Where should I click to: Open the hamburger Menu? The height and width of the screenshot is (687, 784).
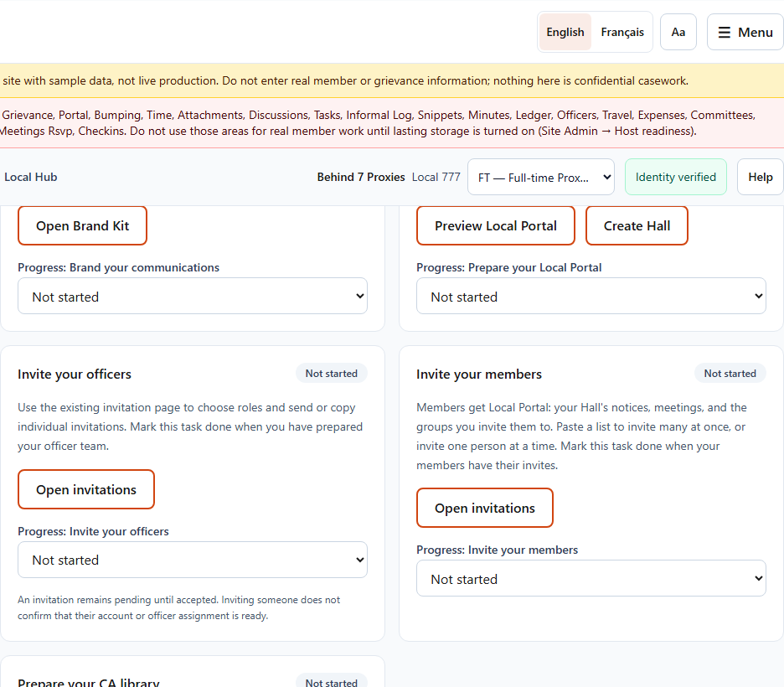pyautogui.click(x=745, y=32)
